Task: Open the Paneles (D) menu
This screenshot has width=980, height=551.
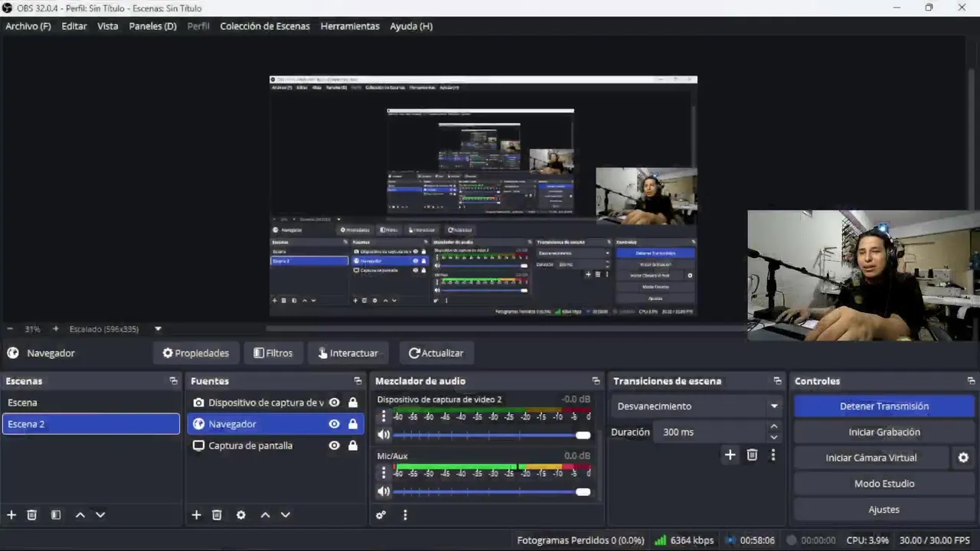Action: [153, 26]
